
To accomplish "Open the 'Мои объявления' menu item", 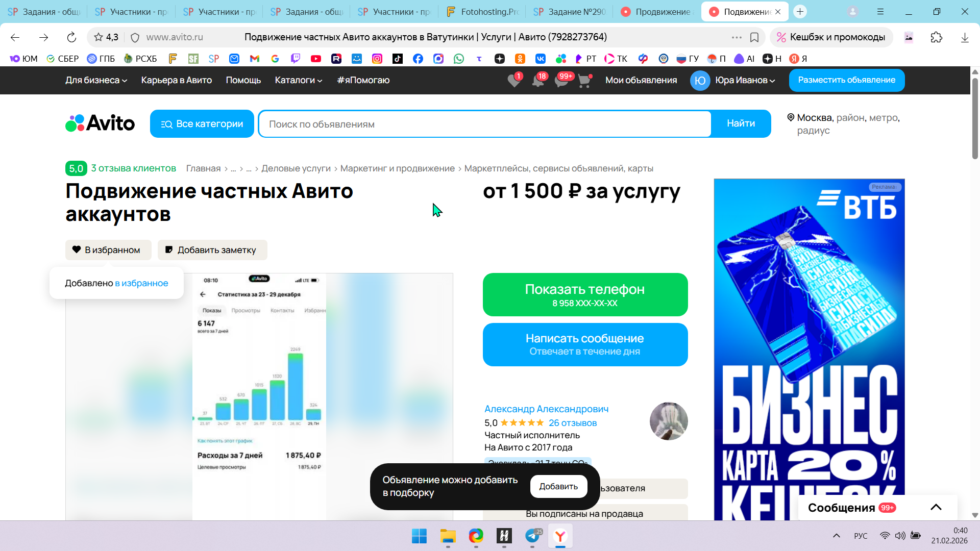I will (x=641, y=80).
